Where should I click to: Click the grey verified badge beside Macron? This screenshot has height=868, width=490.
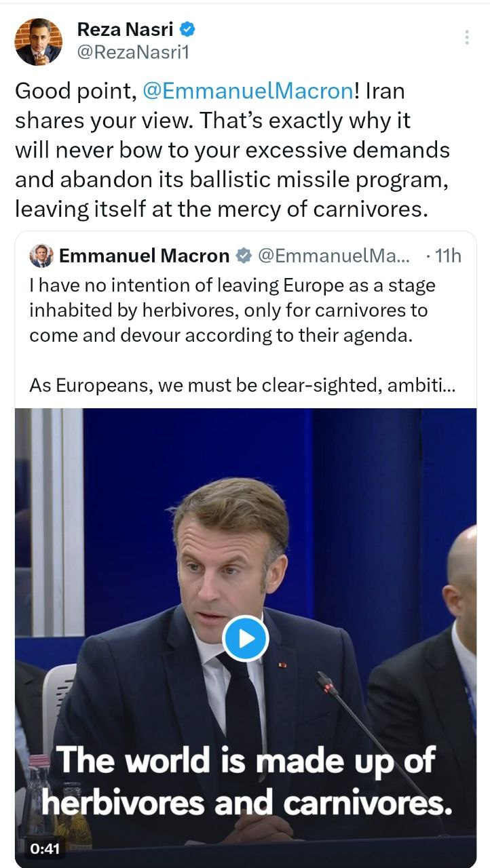pos(244,256)
